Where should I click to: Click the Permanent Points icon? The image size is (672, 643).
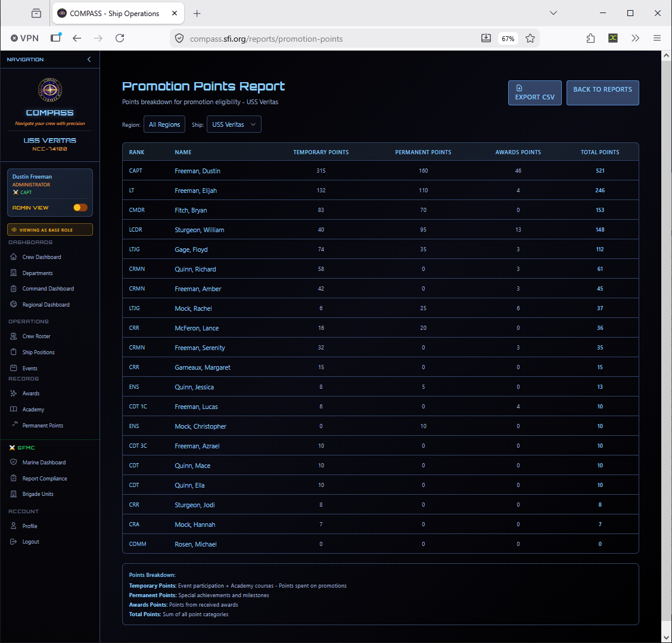[14, 424]
